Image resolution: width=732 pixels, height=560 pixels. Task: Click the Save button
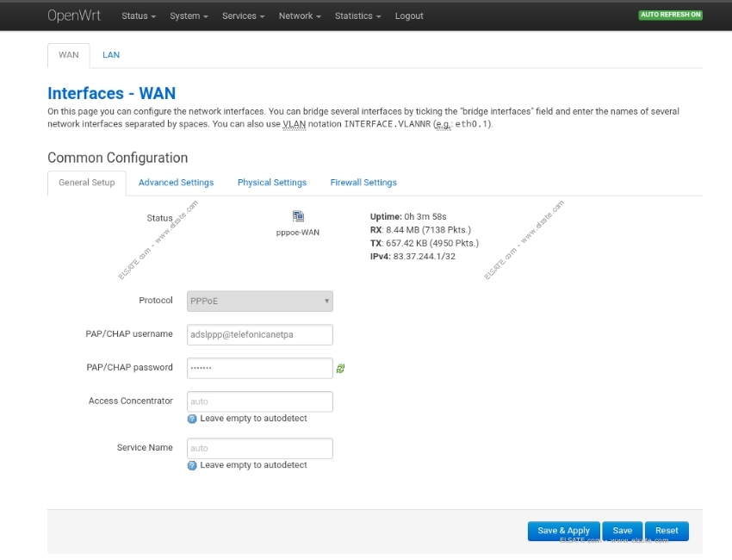point(623,531)
